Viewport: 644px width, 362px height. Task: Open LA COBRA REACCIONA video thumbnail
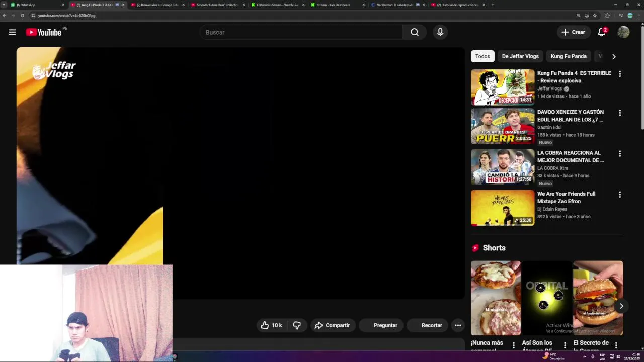(503, 167)
